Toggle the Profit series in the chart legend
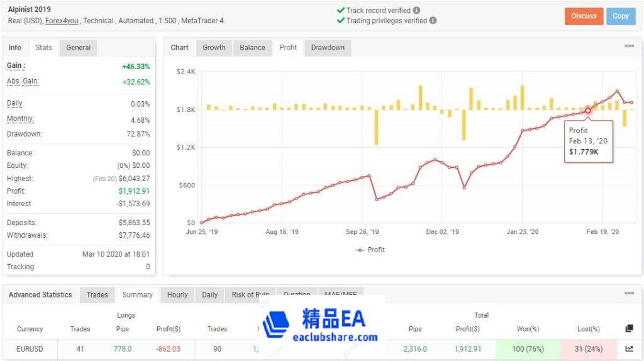This screenshot has width=644, height=361. (370, 250)
